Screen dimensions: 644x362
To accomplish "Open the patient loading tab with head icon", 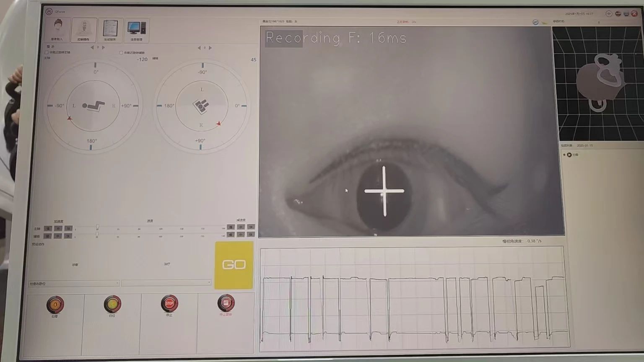I will [x=57, y=30].
